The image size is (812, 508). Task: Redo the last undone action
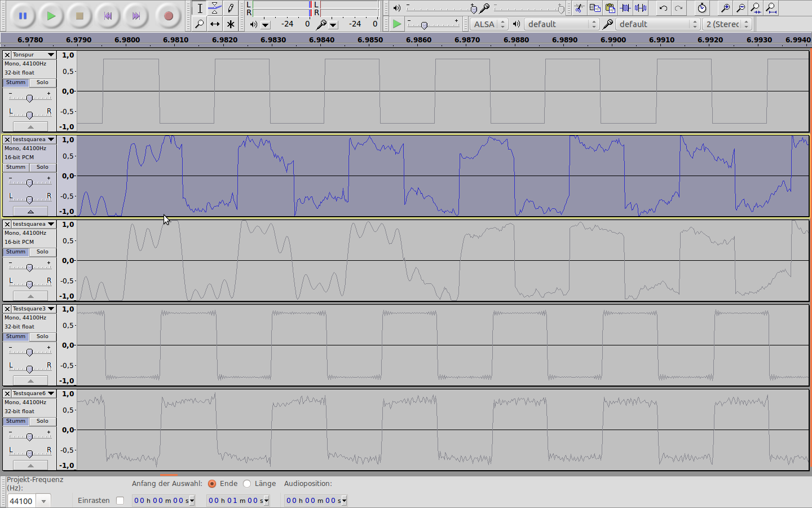(678, 8)
